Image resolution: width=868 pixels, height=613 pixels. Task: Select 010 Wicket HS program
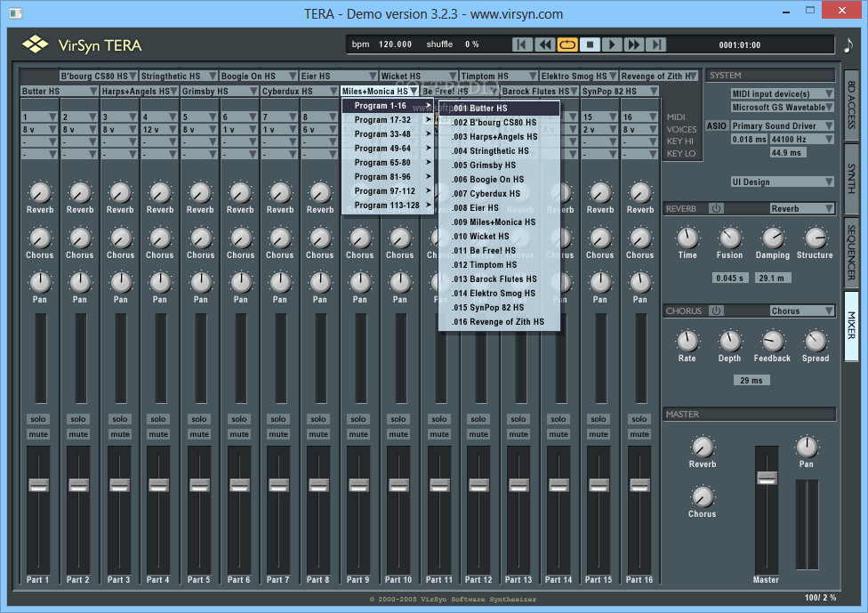pyautogui.click(x=499, y=236)
